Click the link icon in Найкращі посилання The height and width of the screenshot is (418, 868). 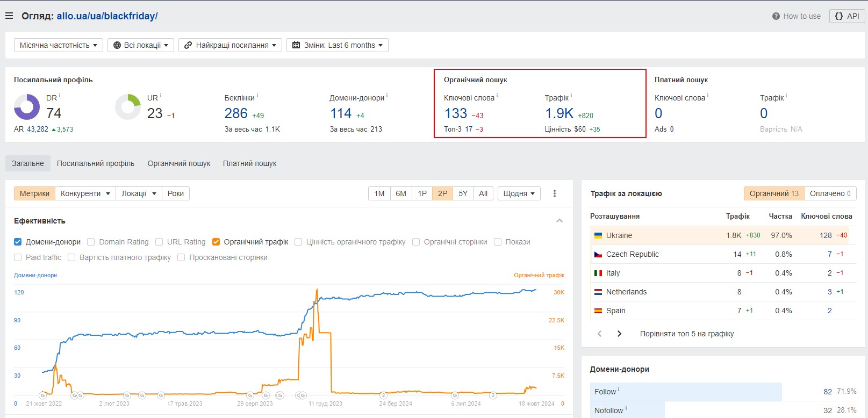(x=188, y=45)
